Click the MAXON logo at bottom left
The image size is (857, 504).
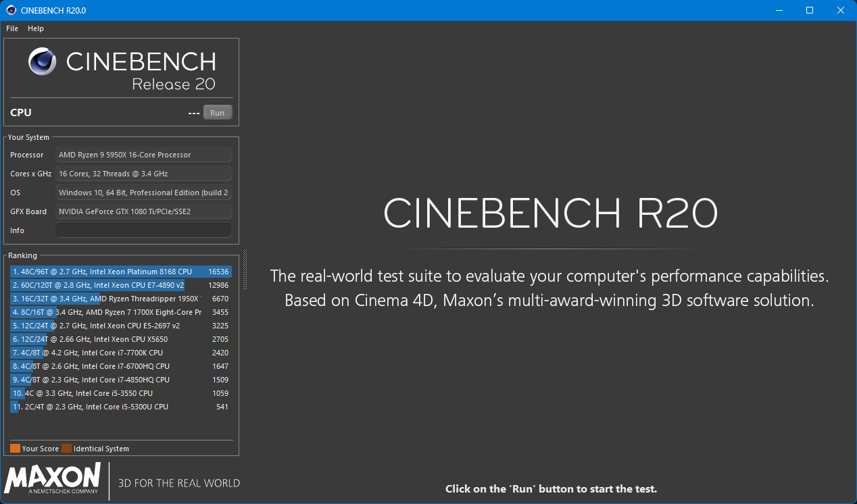coord(53,479)
